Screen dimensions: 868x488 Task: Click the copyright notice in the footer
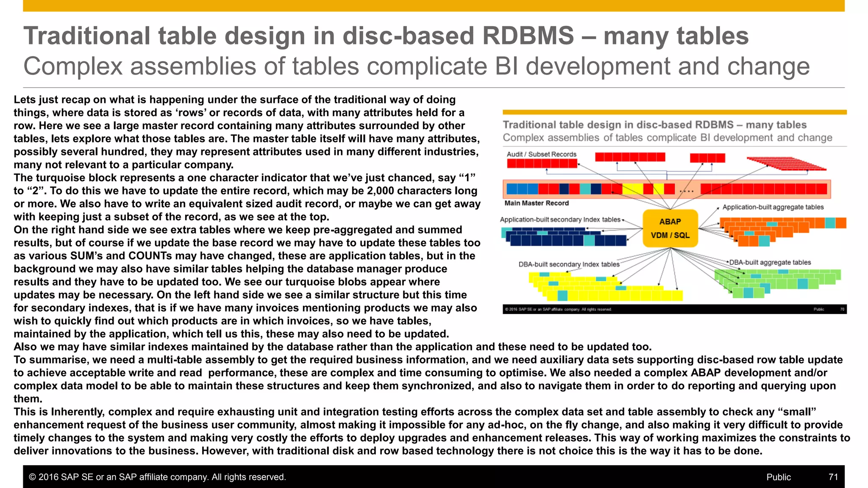click(x=157, y=477)
